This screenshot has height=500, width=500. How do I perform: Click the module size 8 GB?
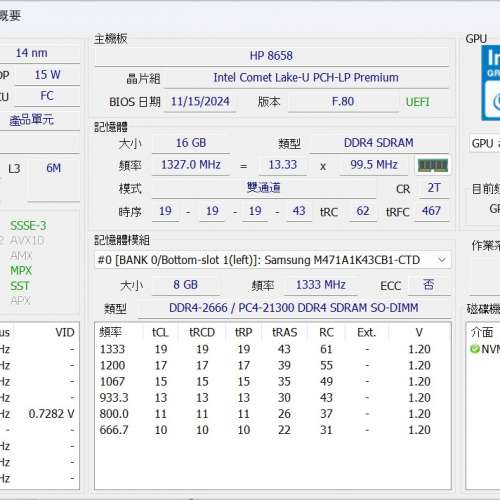coord(186,285)
